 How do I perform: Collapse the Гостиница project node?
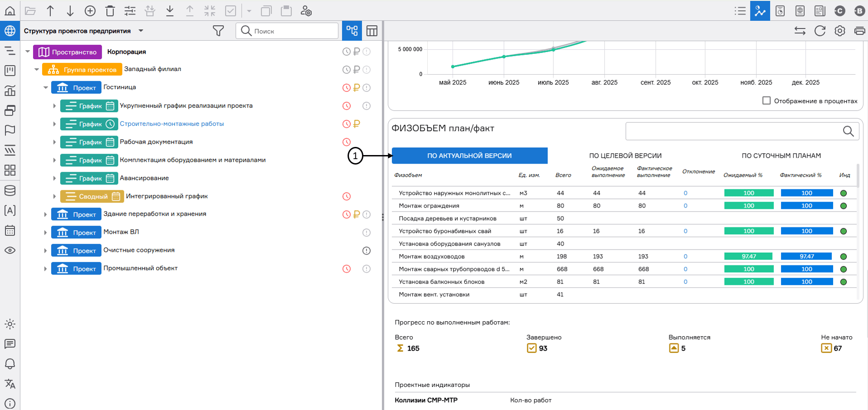[x=46, y=88]
